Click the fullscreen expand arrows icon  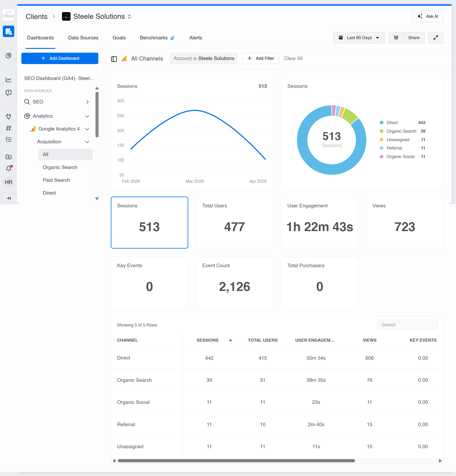tap(435, 38)
